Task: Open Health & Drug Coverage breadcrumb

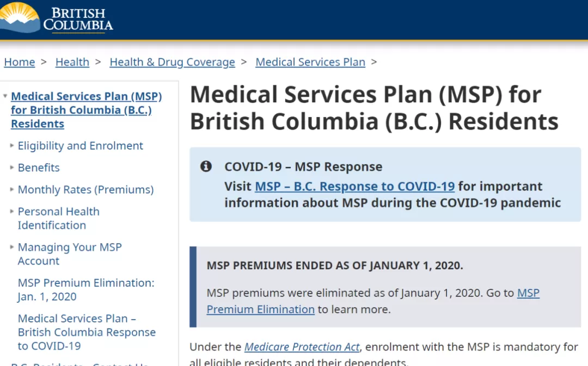Action: (173, 62)
